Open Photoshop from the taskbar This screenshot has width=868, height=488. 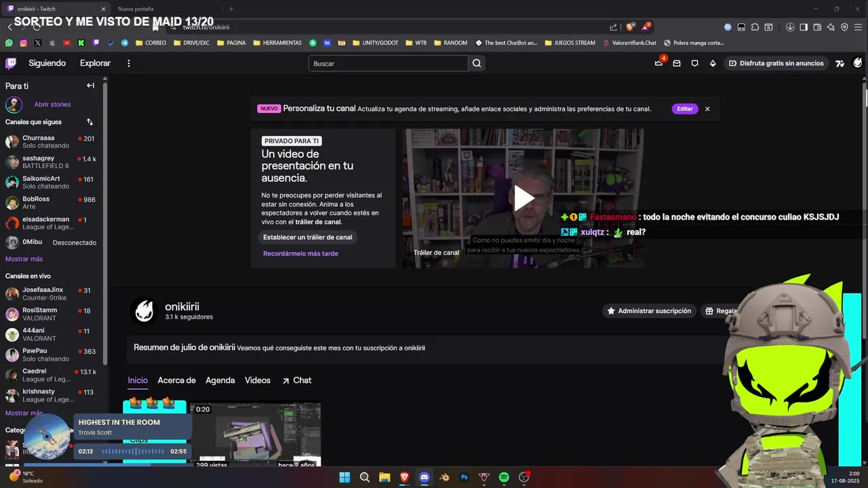(x=465, y=477)
